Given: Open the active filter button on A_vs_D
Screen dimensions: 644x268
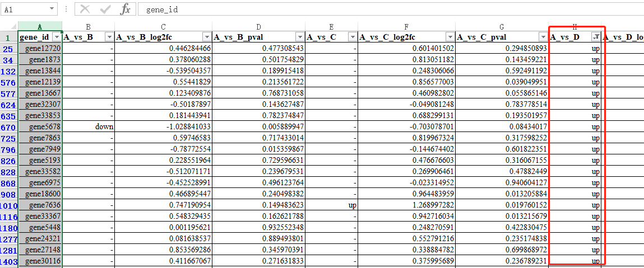Looking at the screenshot, I should [596, 37].
